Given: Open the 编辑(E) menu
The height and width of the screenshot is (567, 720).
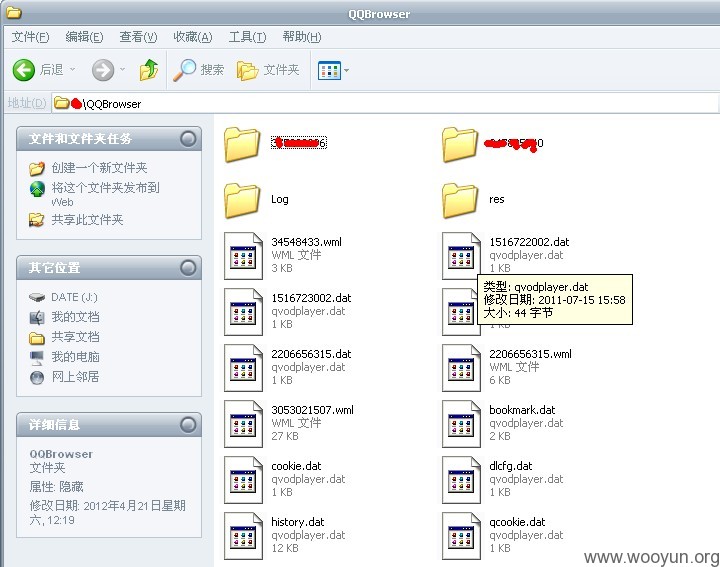Looking at the screenshot, I should point(84,37).
